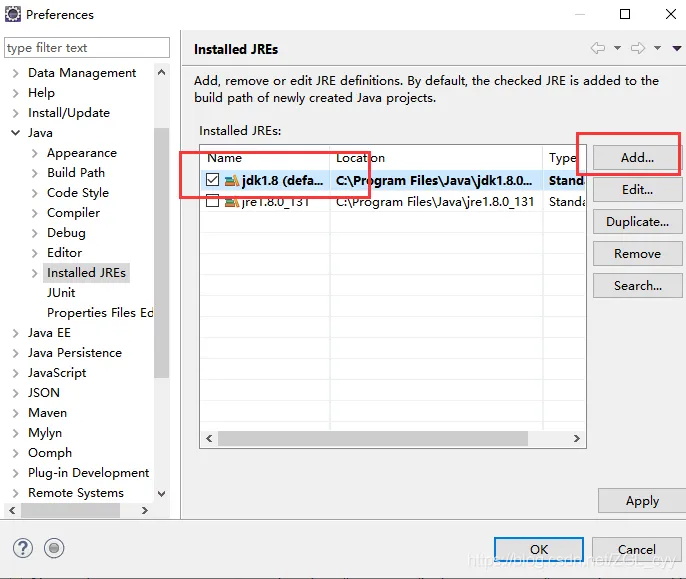Click the forward navigation arrow icon

[x=638, y=48]
